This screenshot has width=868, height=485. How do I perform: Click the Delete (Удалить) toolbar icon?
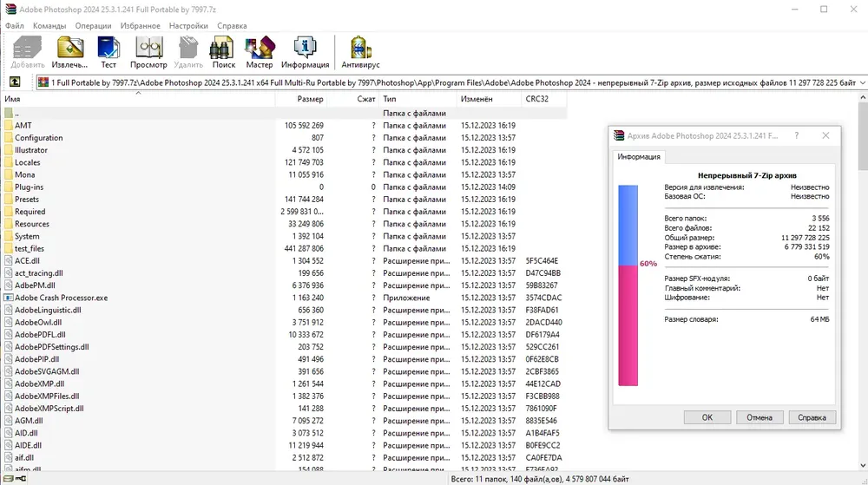pyautogui.click(x=188, y=53)
